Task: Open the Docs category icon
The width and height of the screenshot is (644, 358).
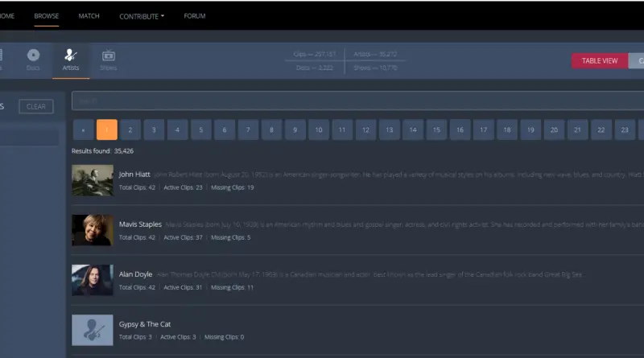Action: tap(33, 60)
